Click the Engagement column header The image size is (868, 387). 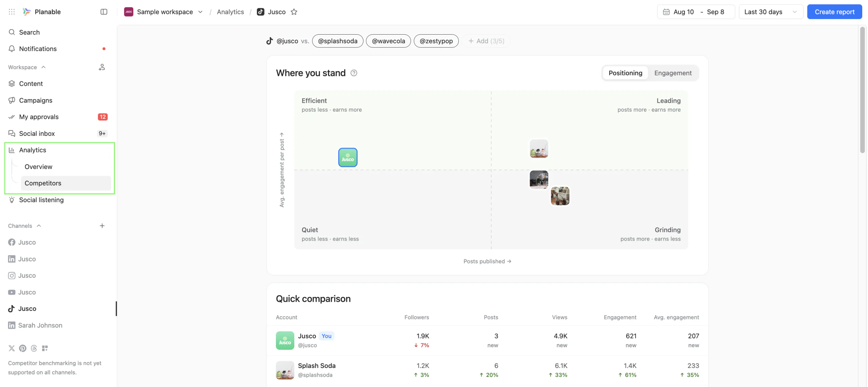(x=620, y=317)
